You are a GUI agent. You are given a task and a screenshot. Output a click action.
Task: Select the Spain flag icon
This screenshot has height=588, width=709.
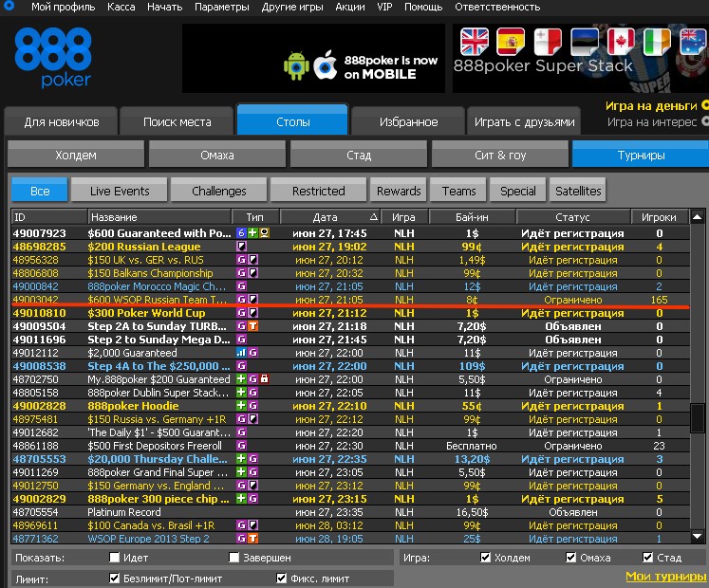[x=511, y=42]
